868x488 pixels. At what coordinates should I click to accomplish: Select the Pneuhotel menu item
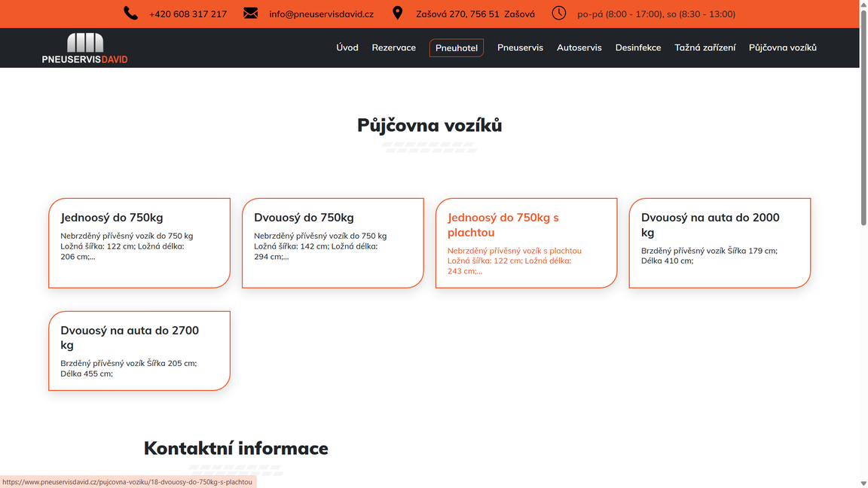pyautogui.click(x=457, y=48)
